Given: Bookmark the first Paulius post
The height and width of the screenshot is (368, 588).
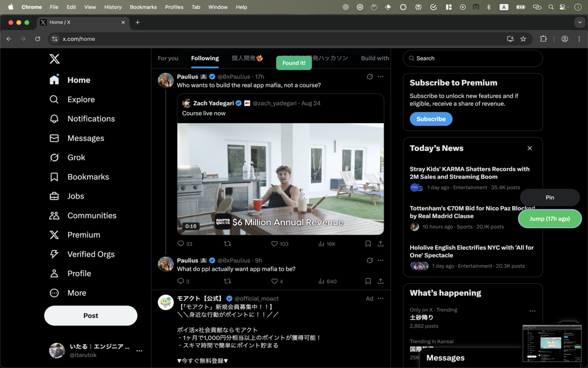Looking at the screenshot, I should pos(368,244).
